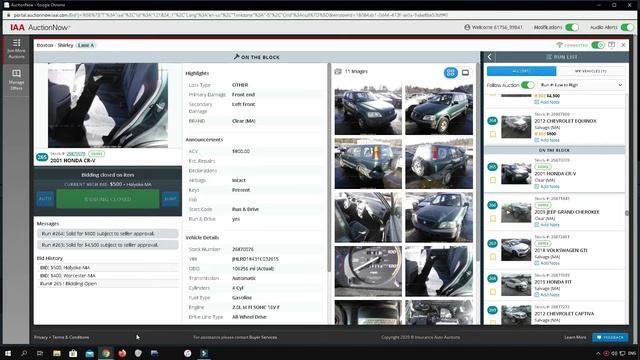640x360 pixels.
Task: Click run number 268 badge in run list
Action: coord(493,278)
